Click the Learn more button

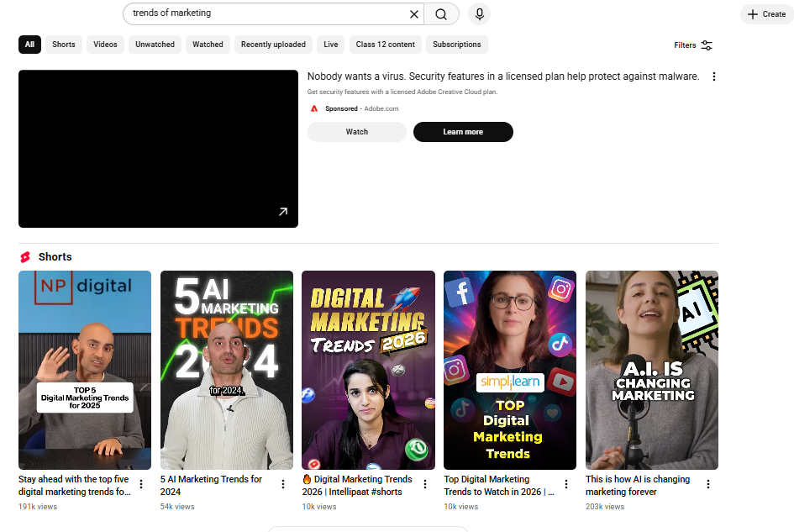(463, 132)
